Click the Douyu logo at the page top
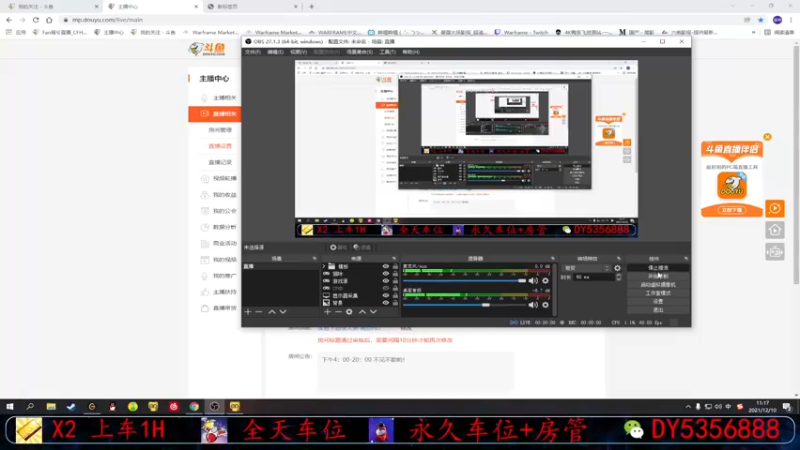 click(x=207, y=49)
